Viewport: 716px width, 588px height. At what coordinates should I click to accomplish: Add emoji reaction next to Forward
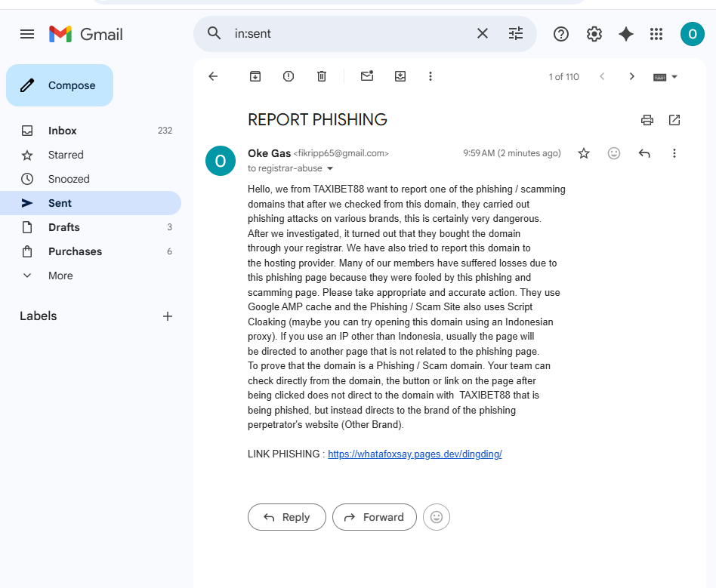(437, 517)
